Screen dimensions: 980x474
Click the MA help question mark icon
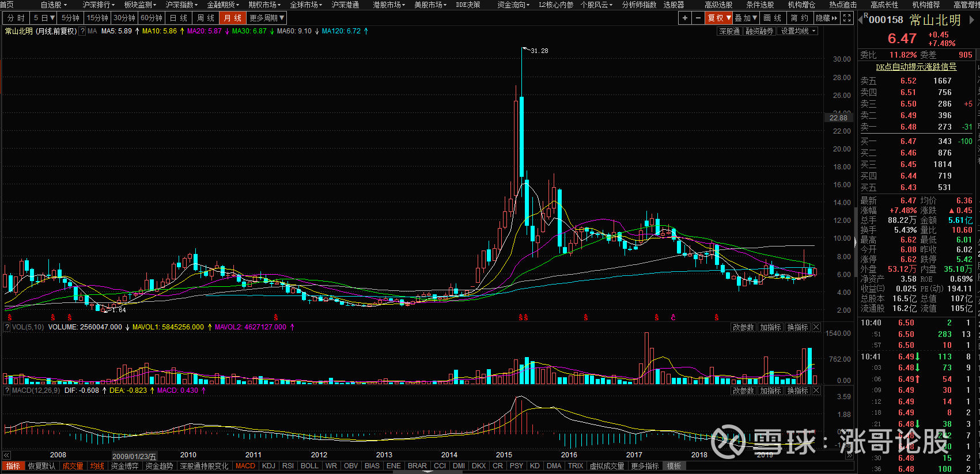coord(82,31)
